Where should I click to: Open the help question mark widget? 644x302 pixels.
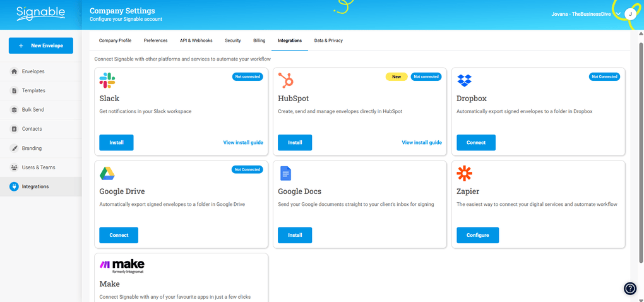pos(630,289)
